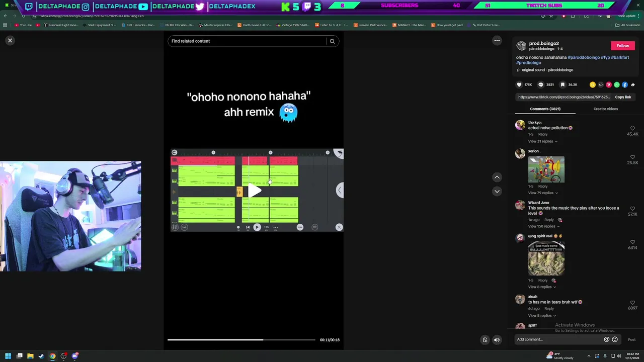Go to the next video arrow
Image resolution: width=644 pixels, height=362 pixels.
[497, 191]
